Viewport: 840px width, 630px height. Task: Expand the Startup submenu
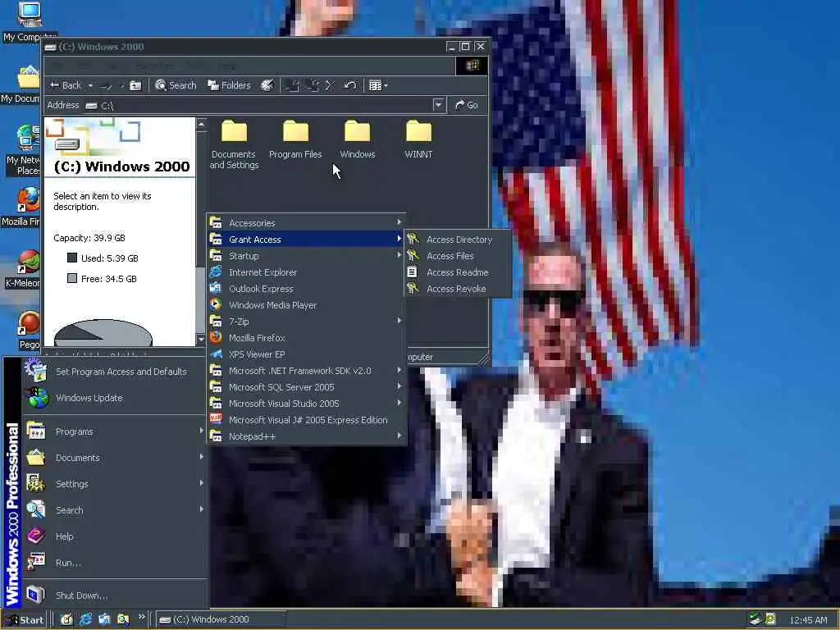coord(306,256)
